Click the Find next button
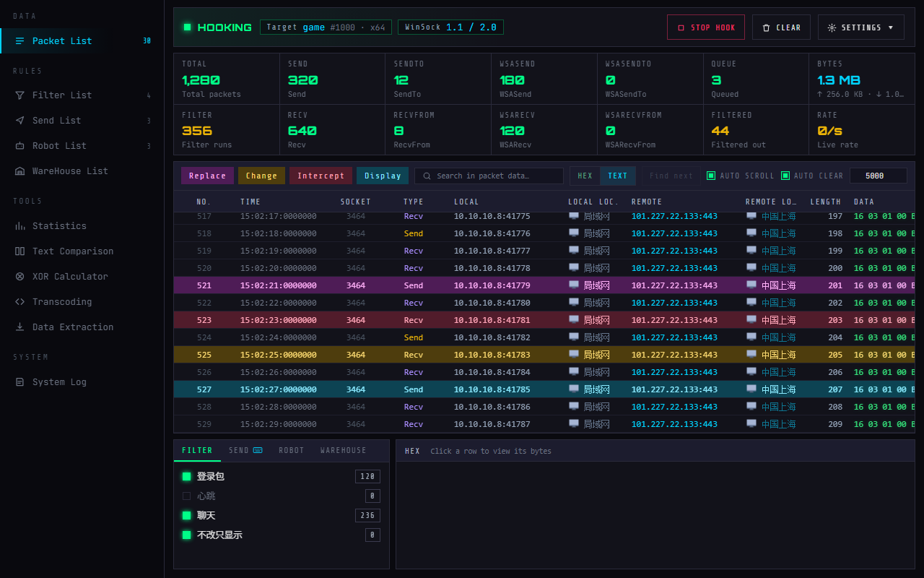The width and height of the screenshot is (924, 578). click(671, 176)
